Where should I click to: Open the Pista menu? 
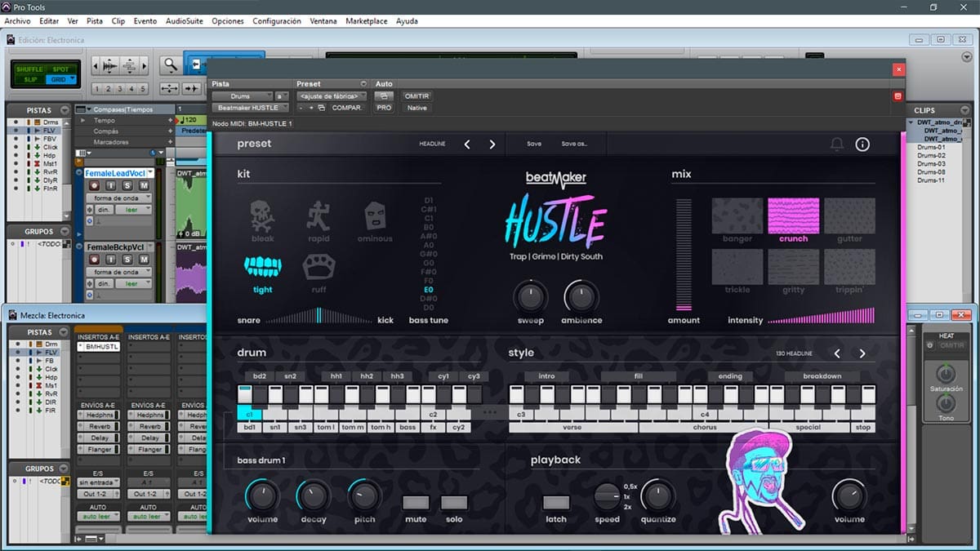[95, 20]
